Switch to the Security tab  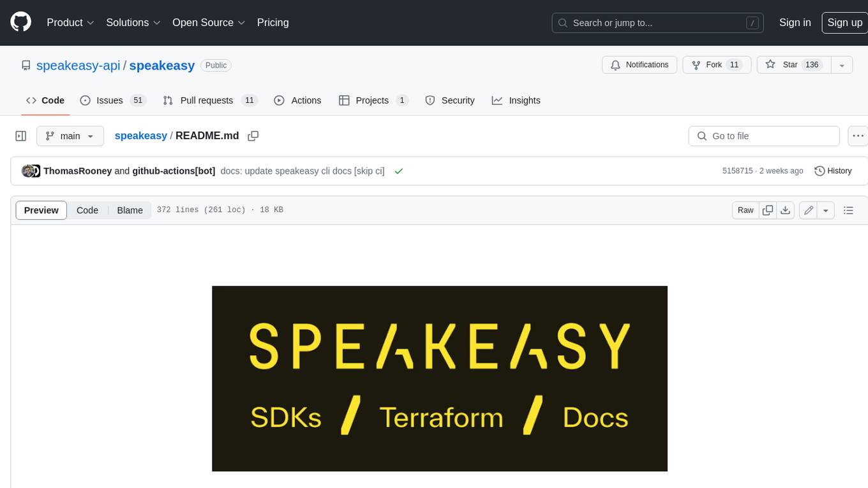[450, 100]
